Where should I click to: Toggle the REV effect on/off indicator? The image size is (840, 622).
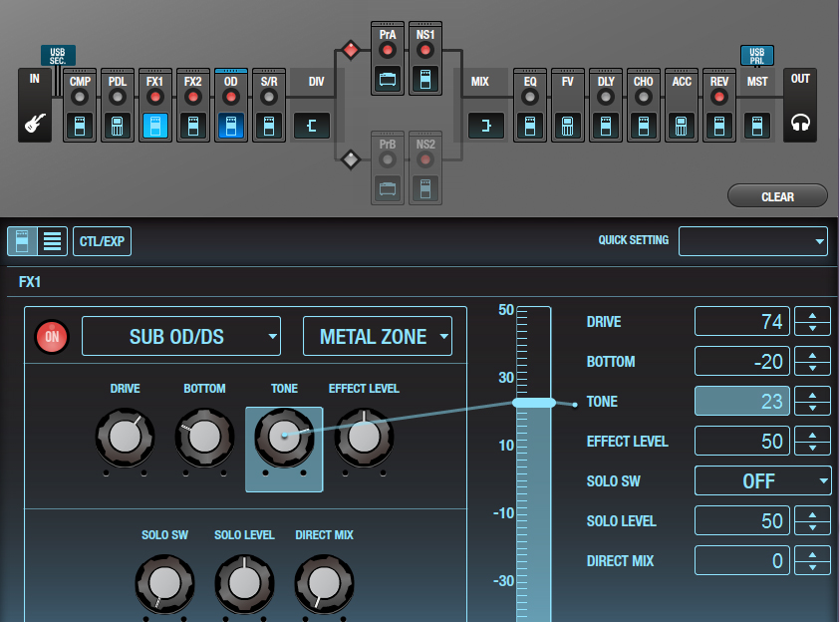tap(718, 98)
